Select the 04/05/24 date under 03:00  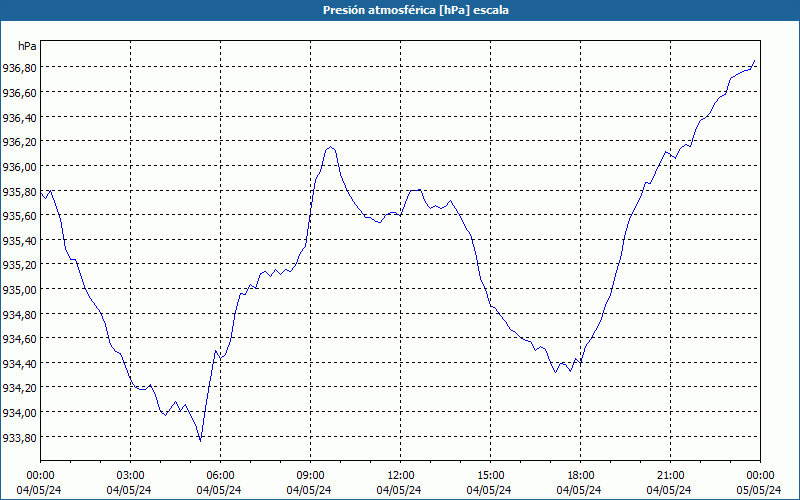130,490
